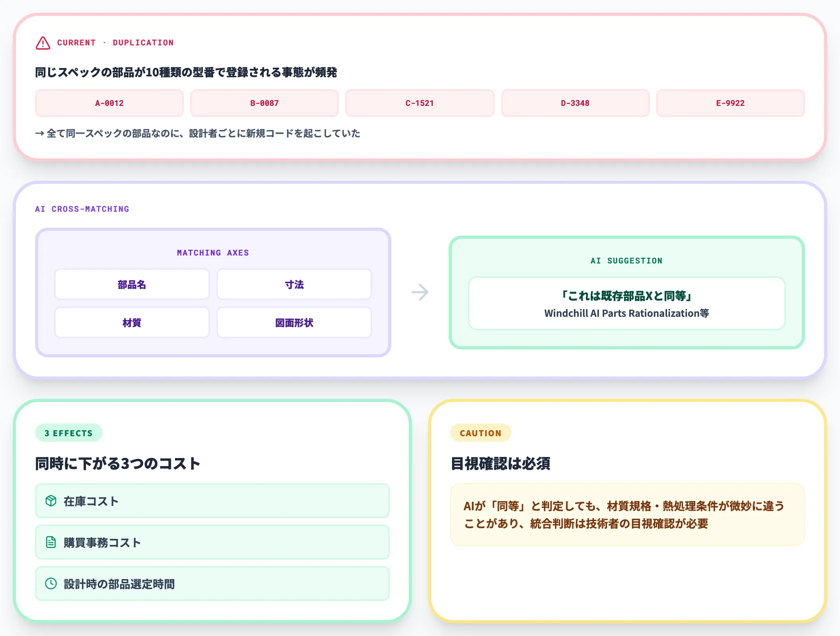
Task: Click the 同じスペックの部品が10種類の型番 headline
Action: [186, 72]
